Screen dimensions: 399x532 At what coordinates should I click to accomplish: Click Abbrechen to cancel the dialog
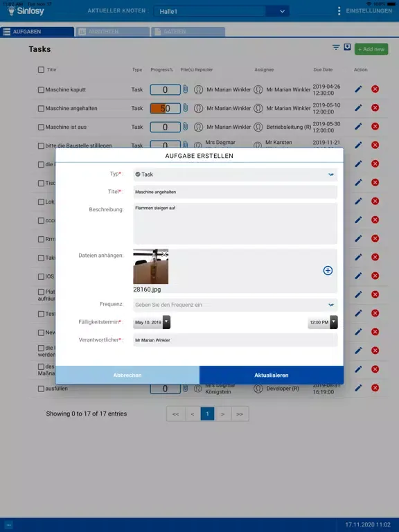[x=127, y=375]
